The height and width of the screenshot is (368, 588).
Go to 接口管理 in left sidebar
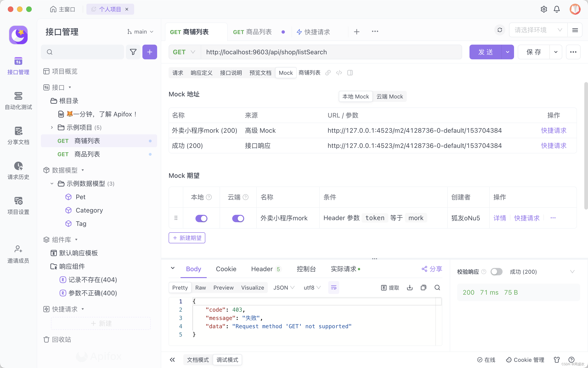pos(18,66)
